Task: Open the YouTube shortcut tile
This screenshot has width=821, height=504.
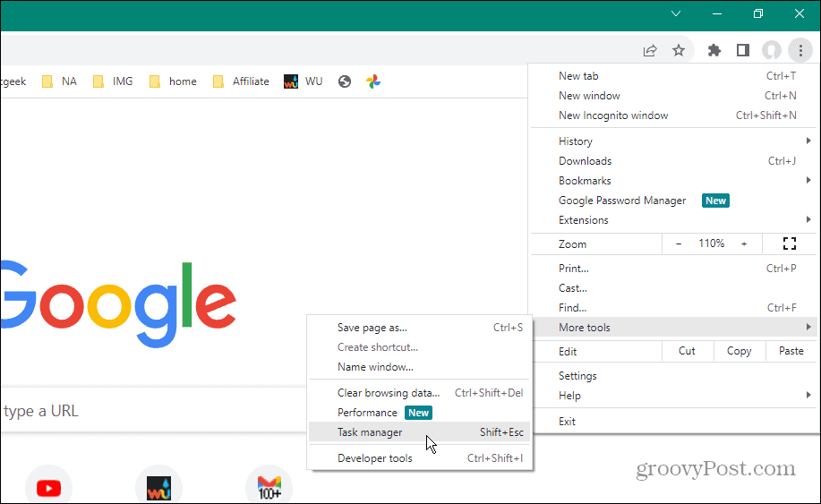Action: click(48, 487)
